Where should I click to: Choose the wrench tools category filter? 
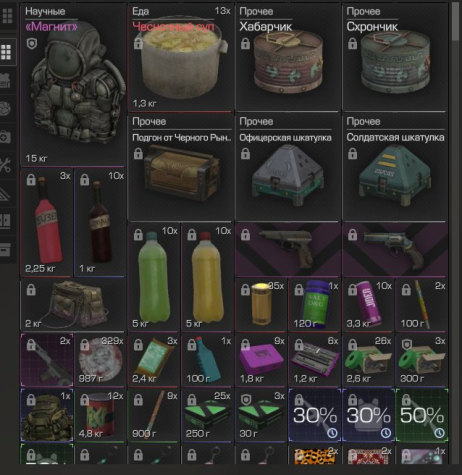pos(5,165)
